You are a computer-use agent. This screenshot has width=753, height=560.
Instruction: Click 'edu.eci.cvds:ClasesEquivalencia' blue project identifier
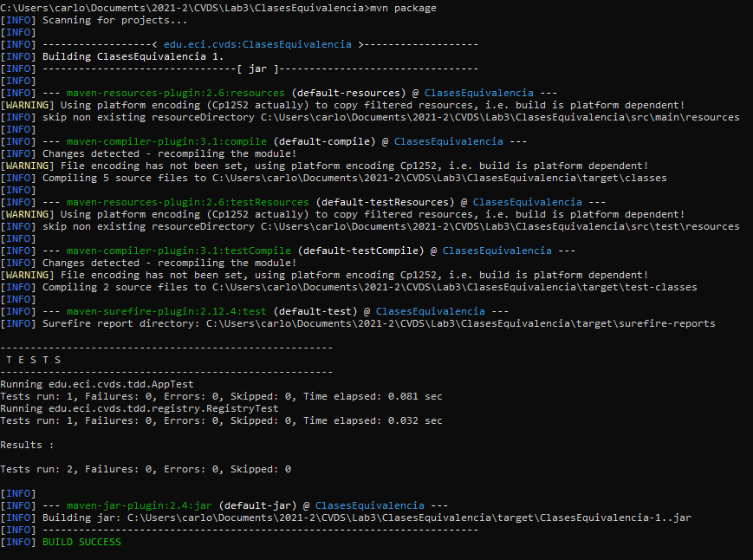[257, 44]
